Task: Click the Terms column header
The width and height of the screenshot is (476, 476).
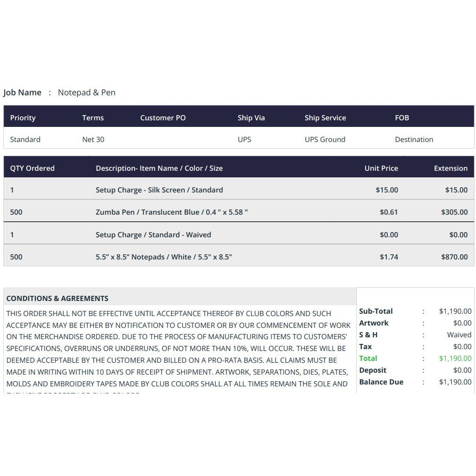Action: tap(93, 117)
